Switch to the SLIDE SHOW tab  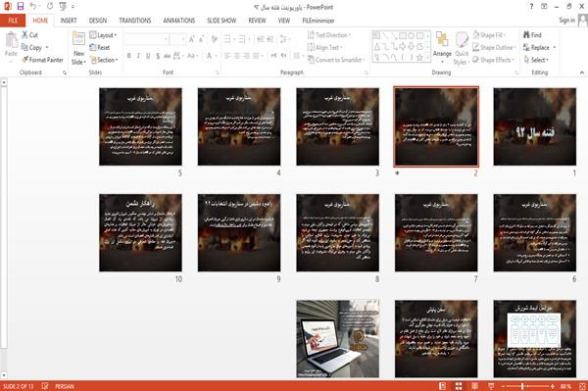221,21
